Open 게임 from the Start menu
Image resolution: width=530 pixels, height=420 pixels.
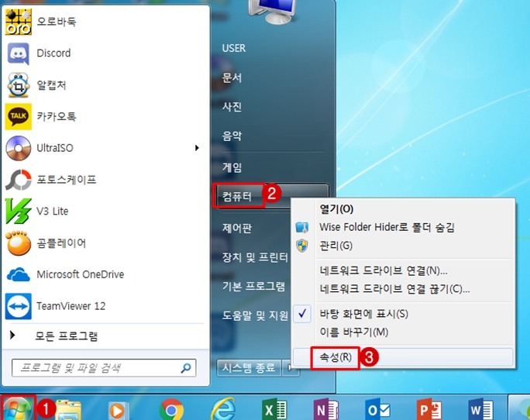coord(232,167)
